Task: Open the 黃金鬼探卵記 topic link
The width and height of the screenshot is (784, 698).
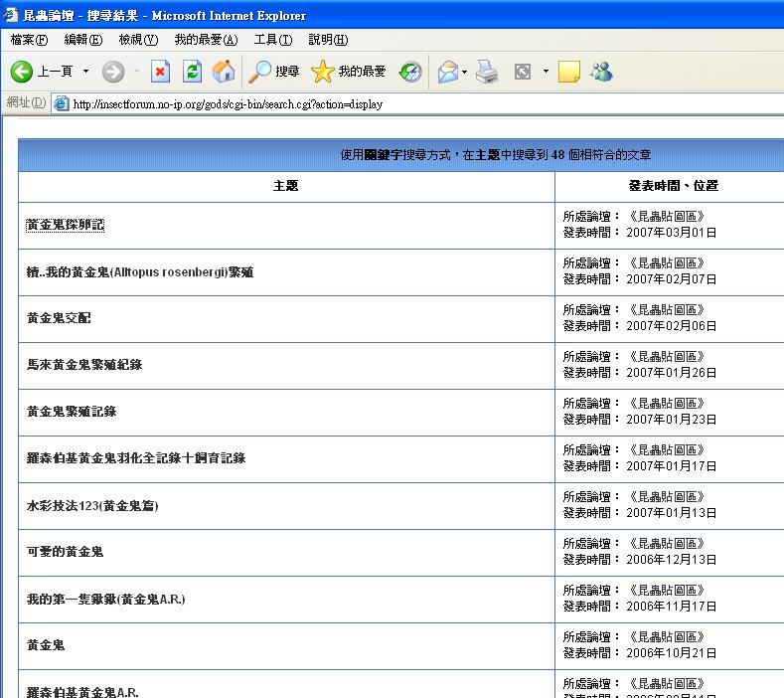Action: coord(66,226)
